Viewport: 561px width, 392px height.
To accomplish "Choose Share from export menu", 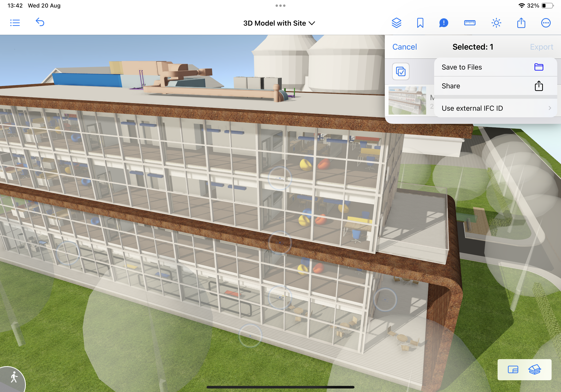I will point(495,86).
